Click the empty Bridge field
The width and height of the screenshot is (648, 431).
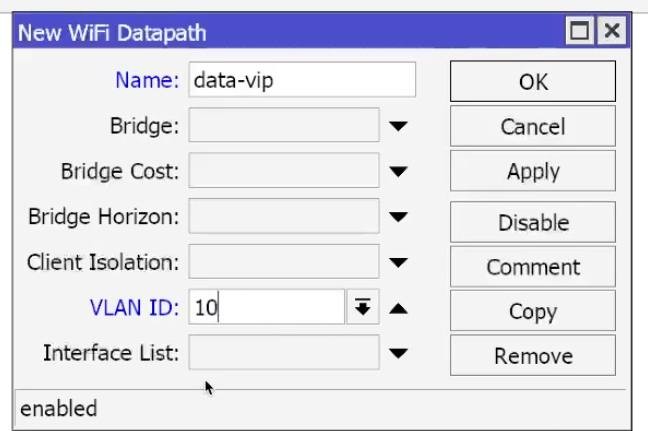pyautogui.click(x=284, y=125)
